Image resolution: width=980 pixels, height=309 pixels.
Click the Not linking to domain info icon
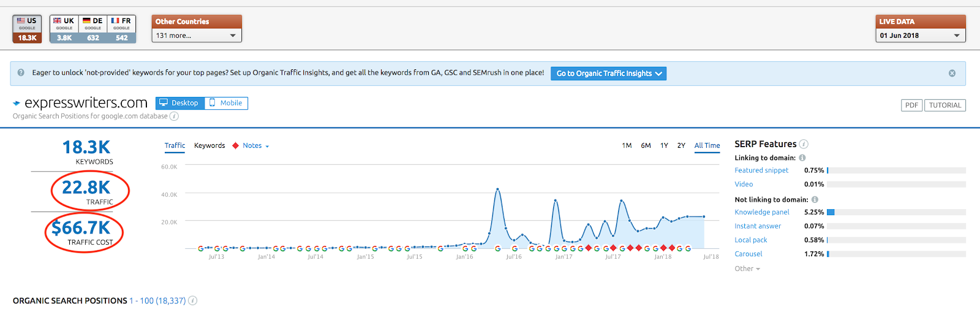click(x=815, y=200)
